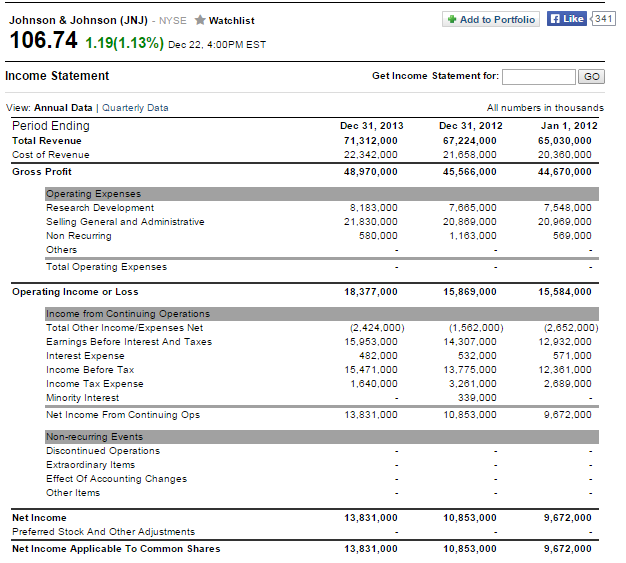This screenshot has height=563, width=626.
Task: Click the Facebook logo on Like button
Action: click(555, 19)
